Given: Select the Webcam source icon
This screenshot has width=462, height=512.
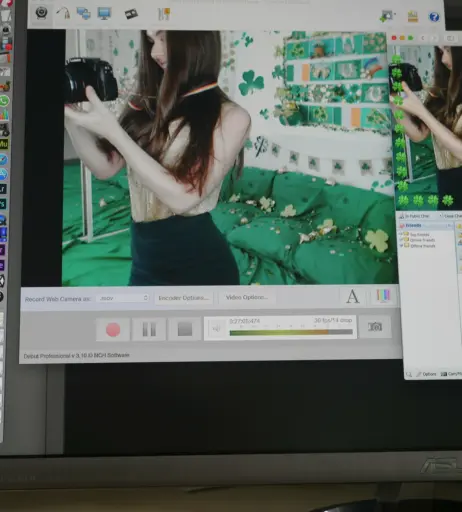Looking at the screenshot, I should tap(41, 13).
